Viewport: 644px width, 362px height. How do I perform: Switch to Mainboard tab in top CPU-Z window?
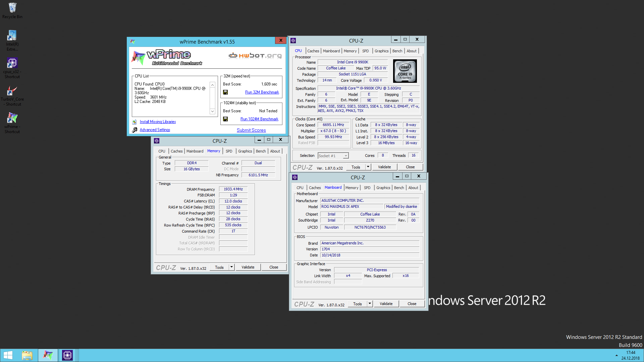[331, 51]
